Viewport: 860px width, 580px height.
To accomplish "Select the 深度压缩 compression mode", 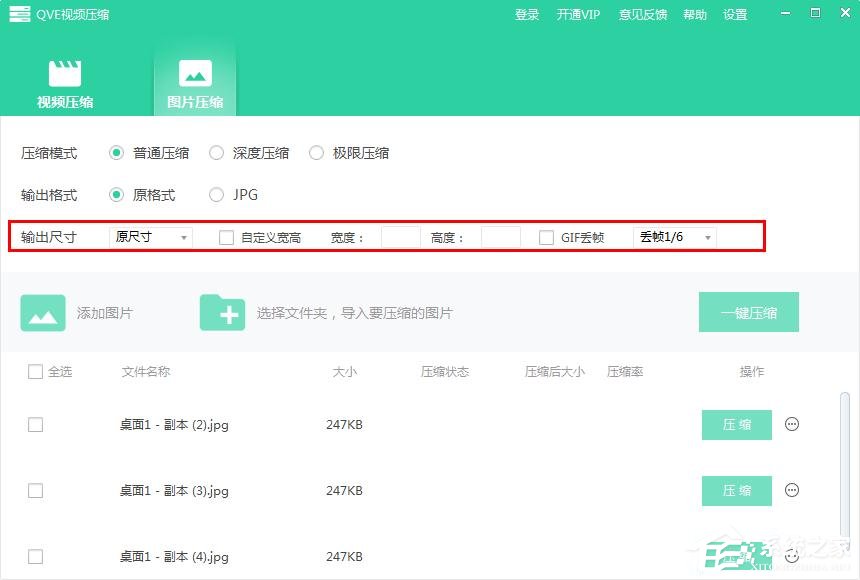I will tap(216, 153).
